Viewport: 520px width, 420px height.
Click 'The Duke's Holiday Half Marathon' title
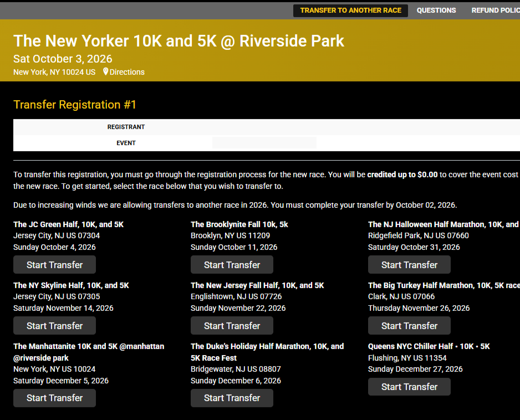[267, 352]
